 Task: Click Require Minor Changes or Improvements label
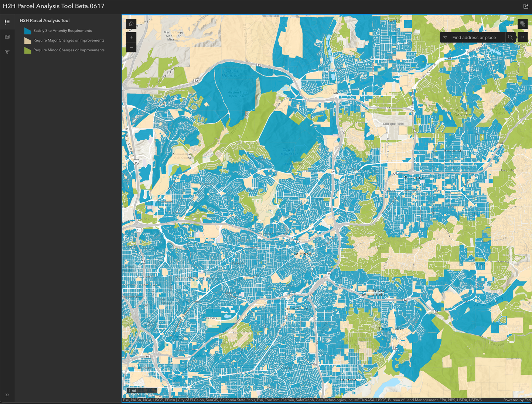[69, 50]
